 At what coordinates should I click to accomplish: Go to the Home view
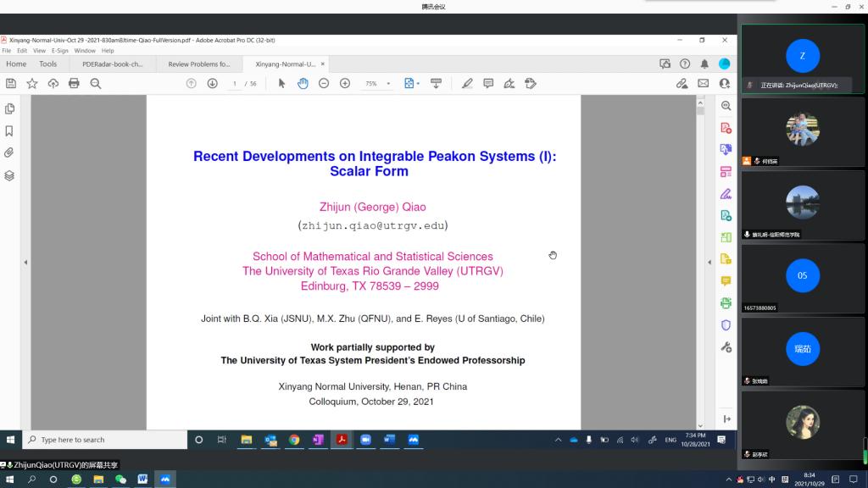pos(16,64)
